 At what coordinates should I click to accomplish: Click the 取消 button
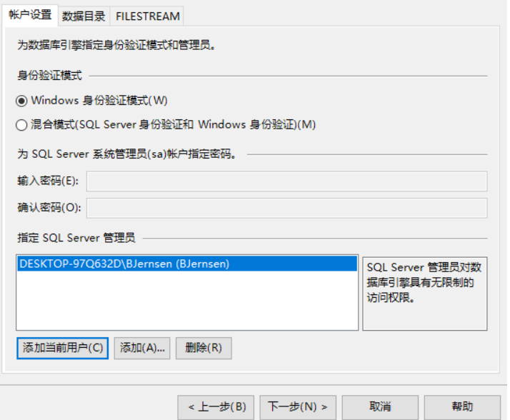coord(380,407)
